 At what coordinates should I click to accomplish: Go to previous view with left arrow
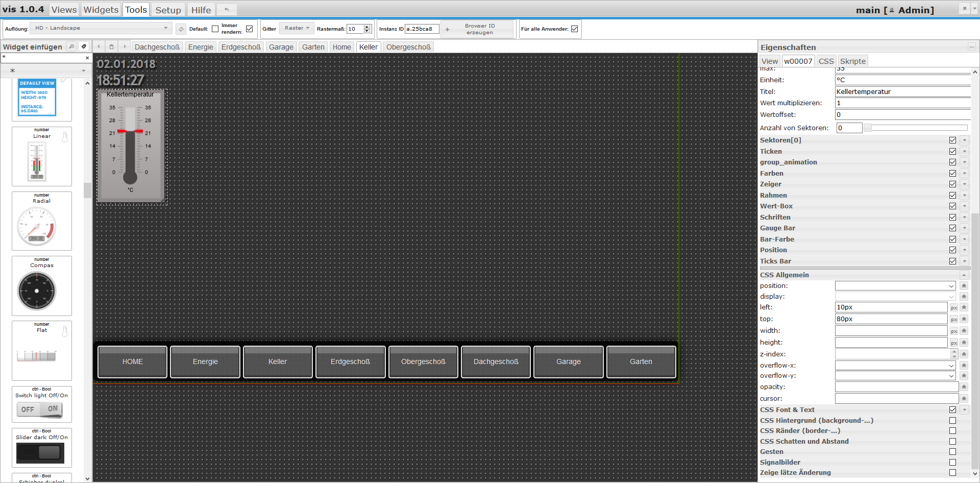[99, 46]
